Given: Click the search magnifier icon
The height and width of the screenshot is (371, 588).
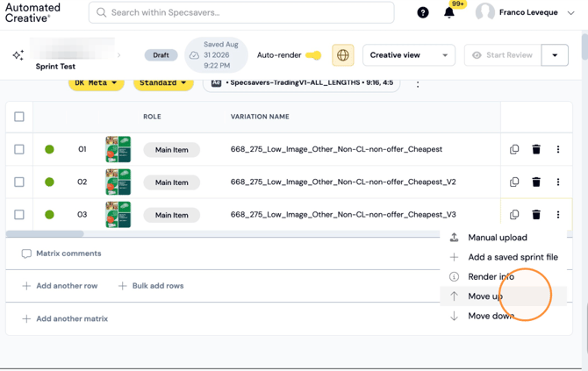Looking at the screenshot, I should pyautogui.click(x=101, y=12).
